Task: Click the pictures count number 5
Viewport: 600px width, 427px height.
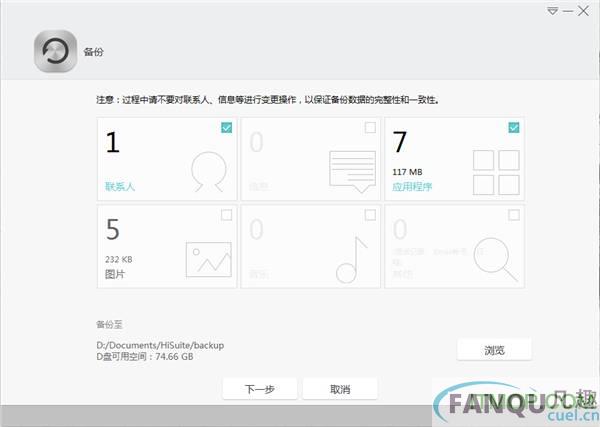Action: tap(112, 229)
